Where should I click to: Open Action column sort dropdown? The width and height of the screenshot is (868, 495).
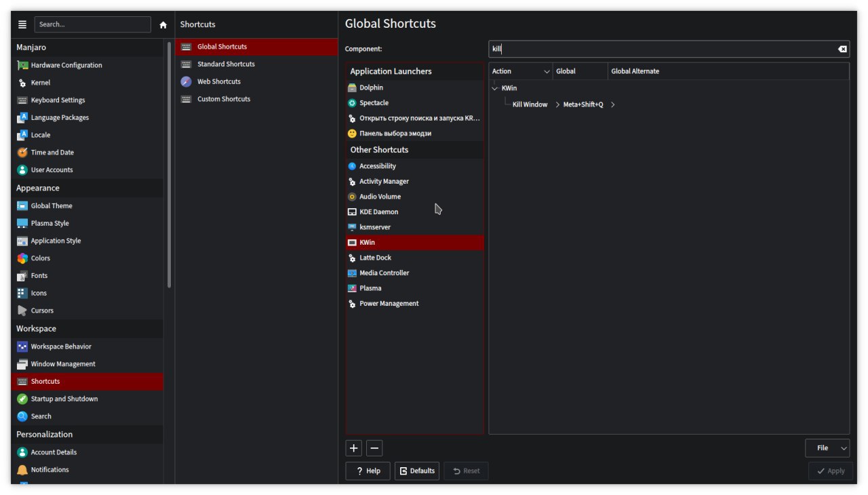tap(547, 71)
